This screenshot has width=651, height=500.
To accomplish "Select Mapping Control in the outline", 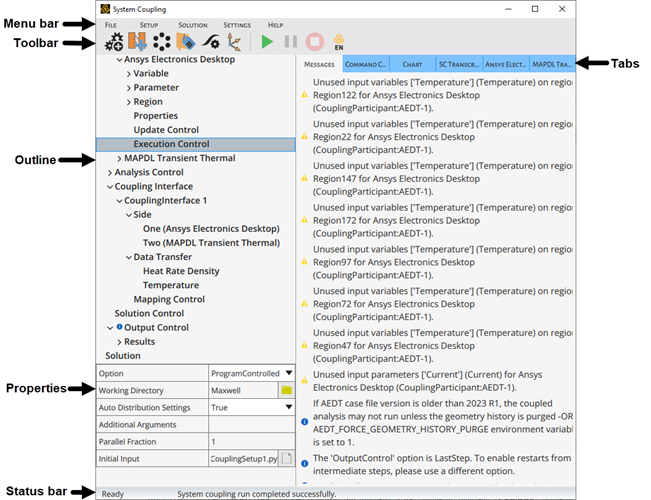I will tap(169, 299).
